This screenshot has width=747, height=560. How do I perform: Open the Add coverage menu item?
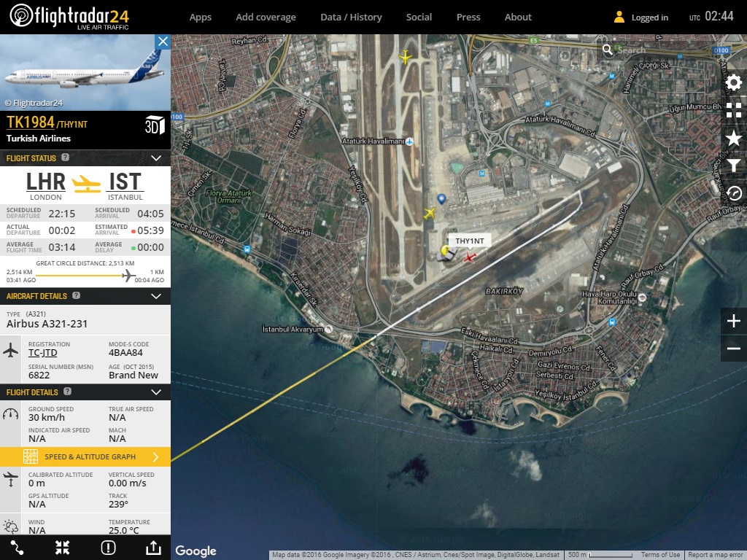(266, 17)
